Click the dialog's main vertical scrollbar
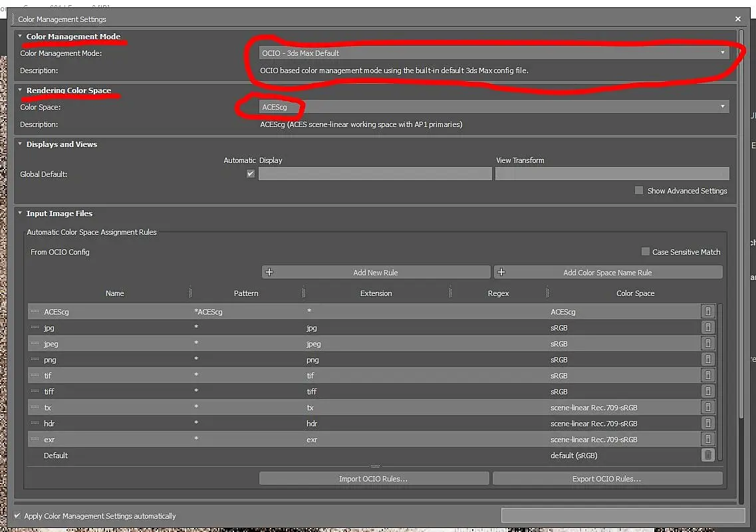The width and height of the screenshot is (756, 532). coord(741,224)
